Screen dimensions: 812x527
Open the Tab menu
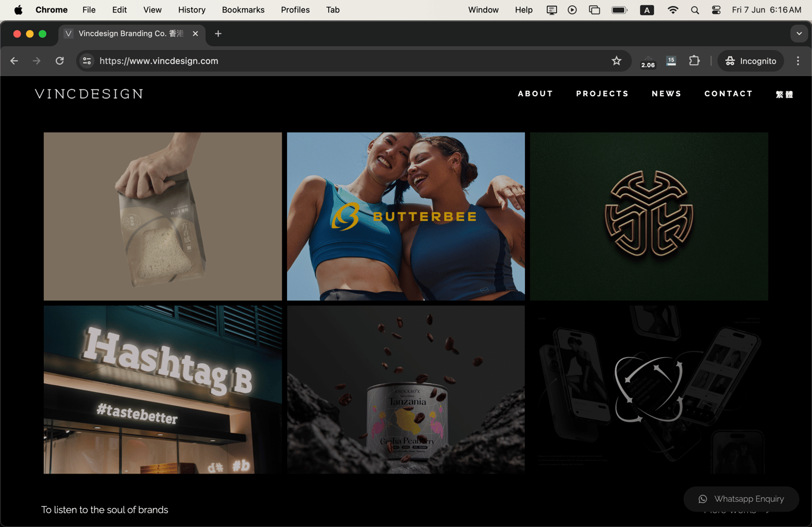point(333,10)
